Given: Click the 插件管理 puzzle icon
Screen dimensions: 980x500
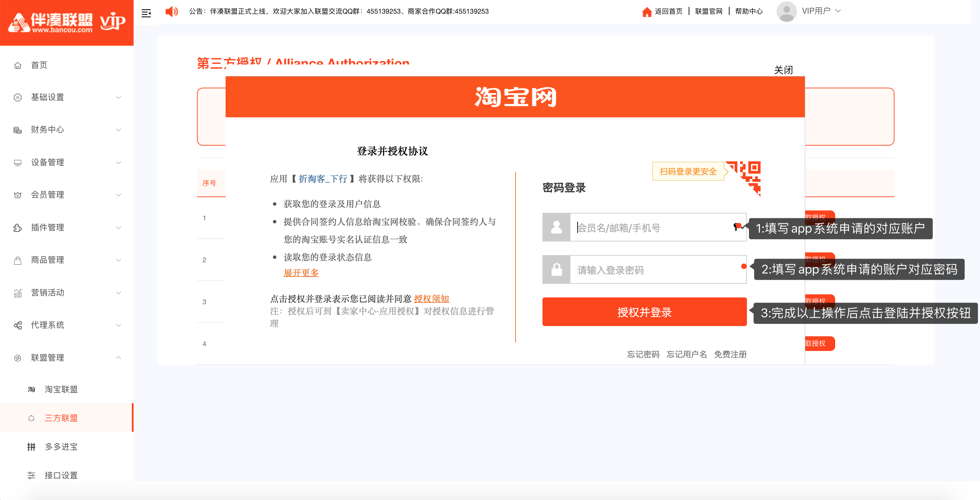Looking at the screenshot, I should tap(17, 228).
